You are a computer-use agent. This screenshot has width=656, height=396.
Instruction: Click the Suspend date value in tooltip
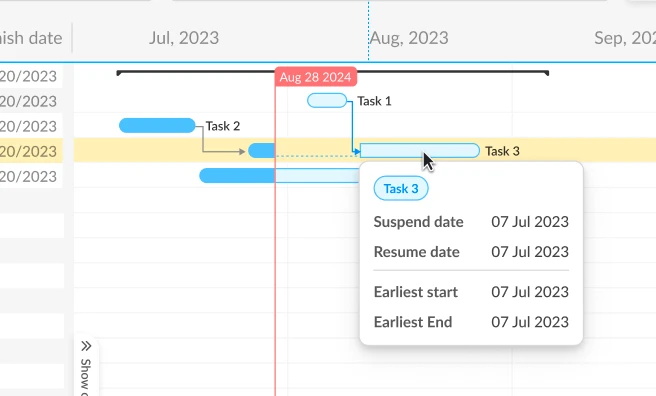530,222
